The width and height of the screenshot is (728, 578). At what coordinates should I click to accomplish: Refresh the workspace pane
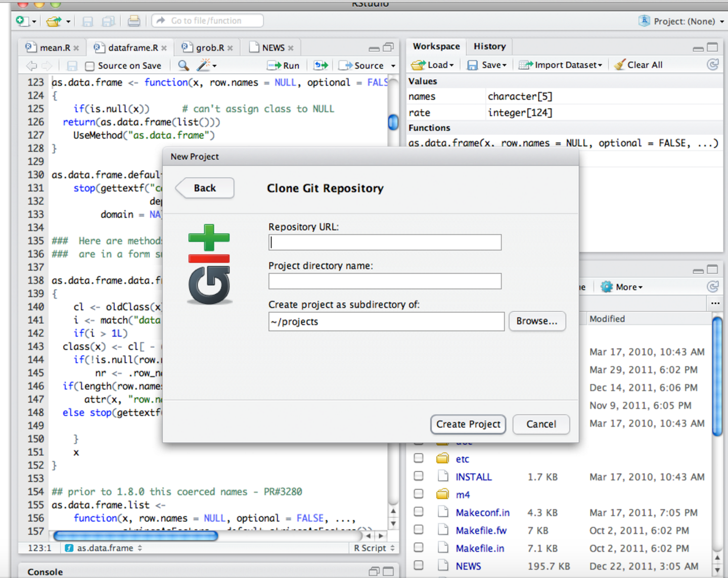tap(713, 65)
